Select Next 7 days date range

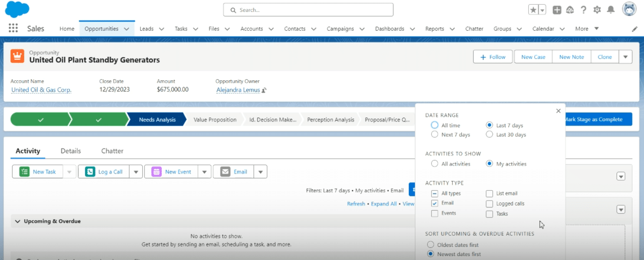coord(435,135)
